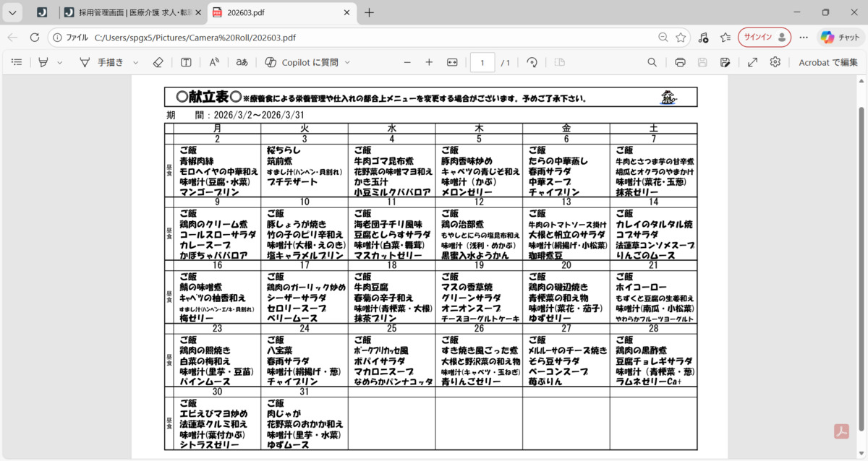Expand the 手描き pen options arrow
868x461 pixels.
click(135, 63)
